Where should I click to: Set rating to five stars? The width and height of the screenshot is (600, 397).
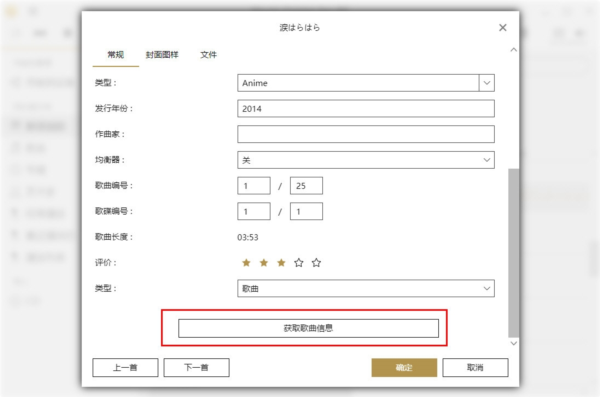[x=316, y=263]
